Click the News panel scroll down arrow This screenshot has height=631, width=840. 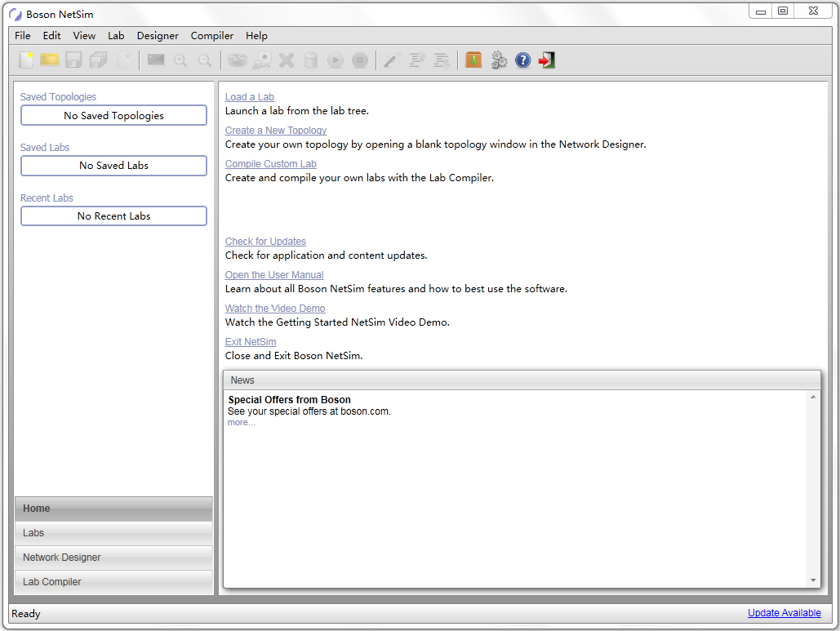pos(813,580)
